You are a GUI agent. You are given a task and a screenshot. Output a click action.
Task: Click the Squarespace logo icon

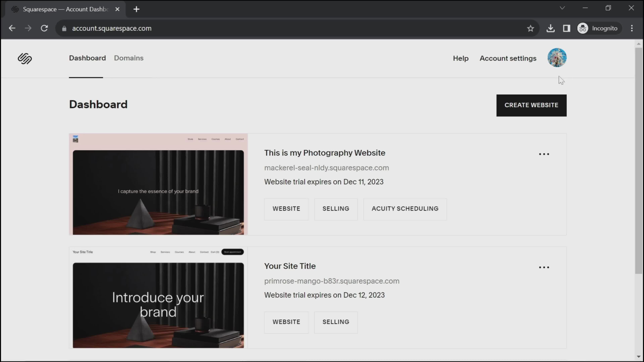25,58
